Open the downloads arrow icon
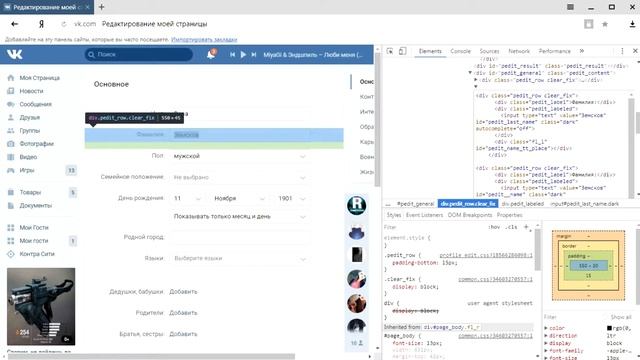 pos(632,24)
